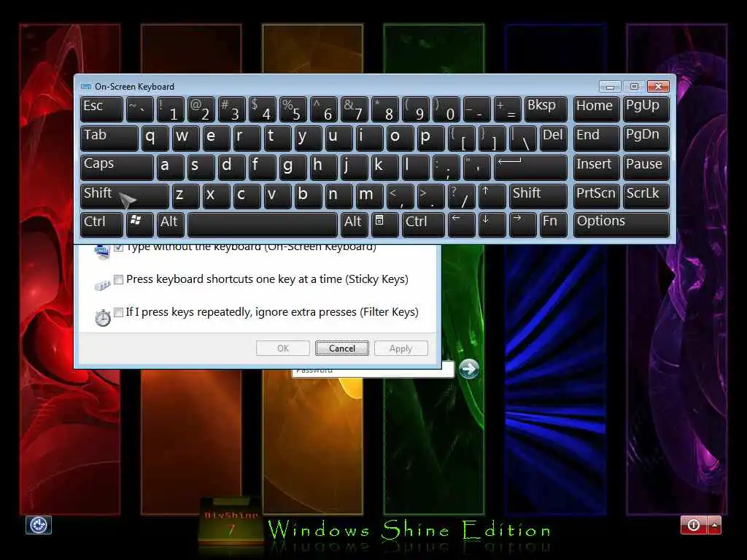Click the plus equals key

pos(507,109)
